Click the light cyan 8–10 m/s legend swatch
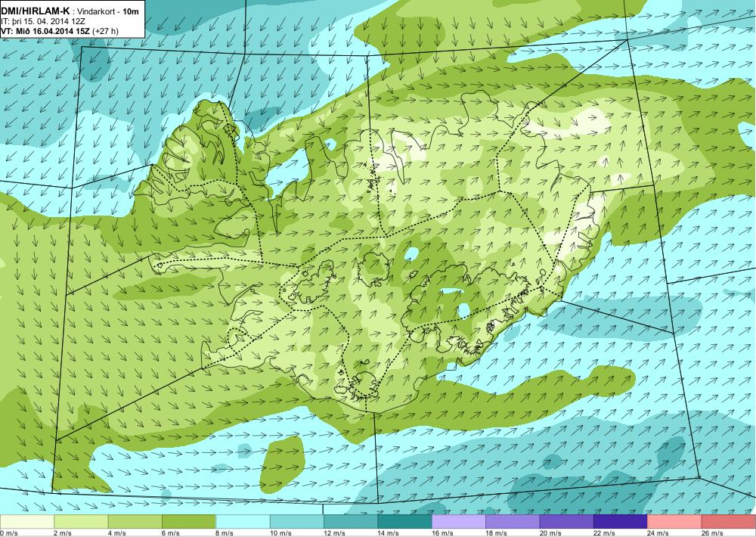 tap(243, 522)
